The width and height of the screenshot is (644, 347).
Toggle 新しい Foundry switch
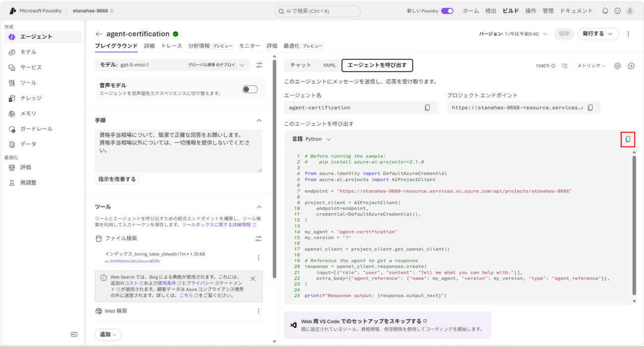point(447,10)
